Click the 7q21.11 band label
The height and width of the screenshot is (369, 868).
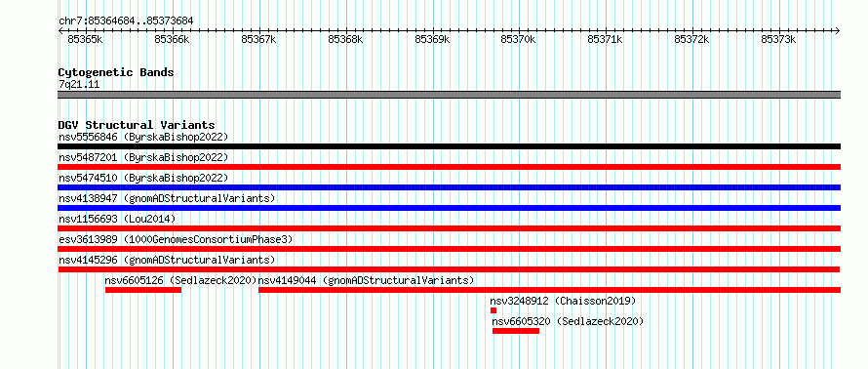click(x=79, y=85)
